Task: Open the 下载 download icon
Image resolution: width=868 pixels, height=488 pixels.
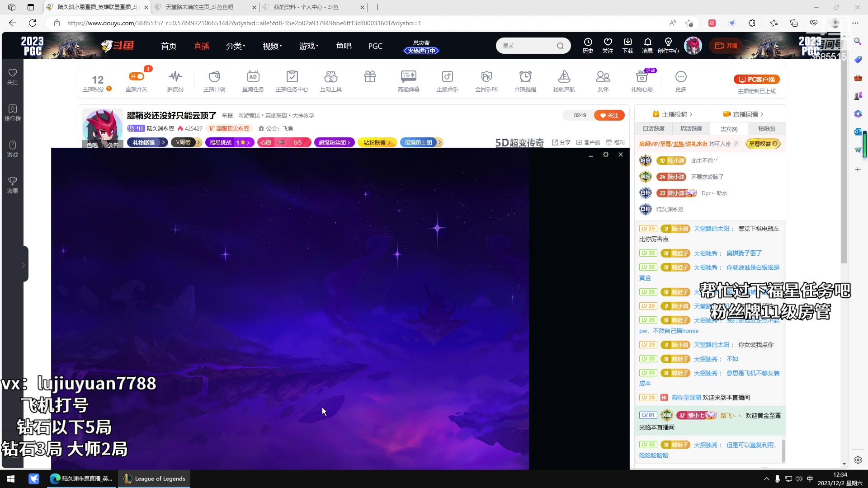Action: click(x=628, y=46)
